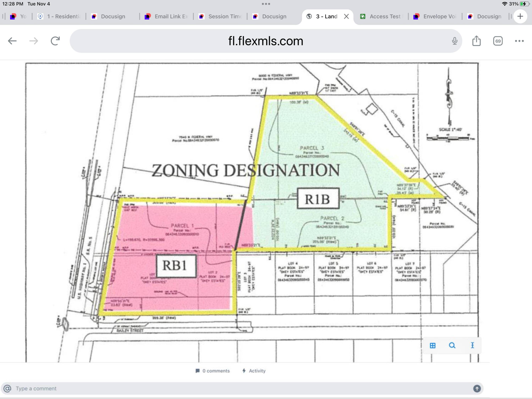Tap the fl.flexmls.com address bar
532x399 pixels.
[x=265, y=41]
